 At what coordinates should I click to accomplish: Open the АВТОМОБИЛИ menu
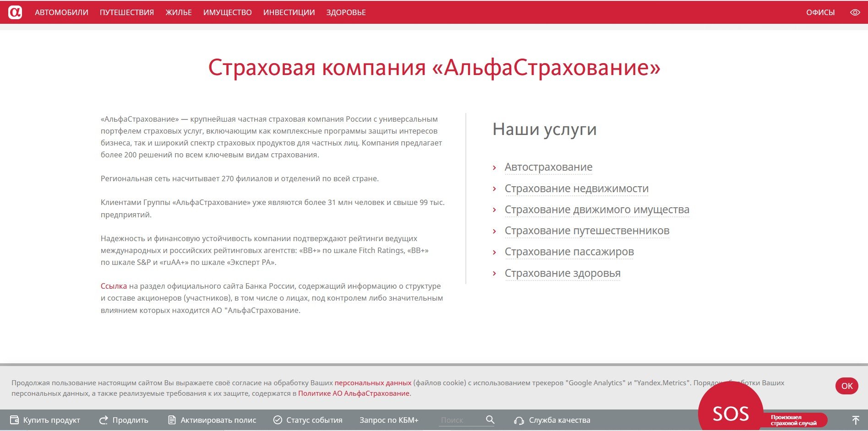(x=61, y=12)
